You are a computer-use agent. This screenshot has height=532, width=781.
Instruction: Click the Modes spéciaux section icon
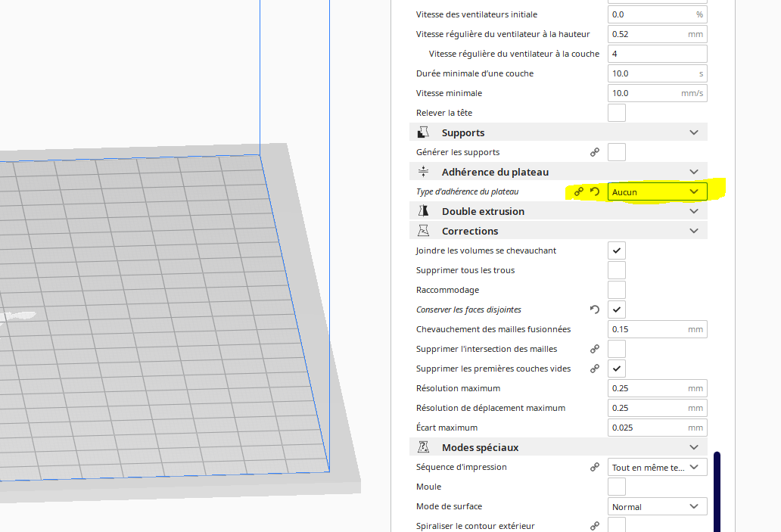[x=423, y=447]
